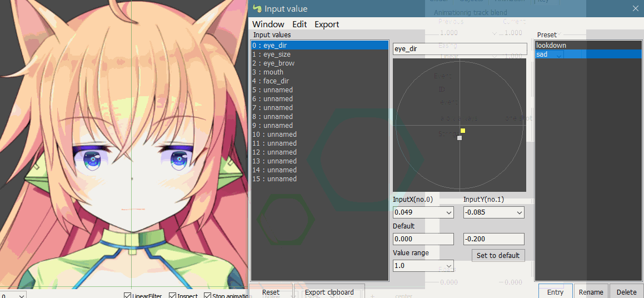Toggle the Stop animation checkbox
The width and height of the screenshot is (644, 298).
[207, 296]
